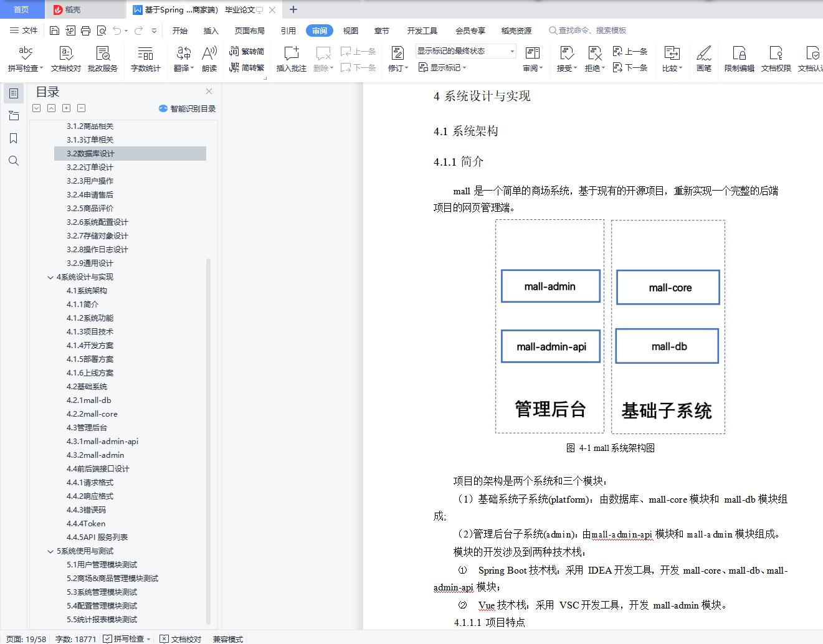
Task: Jump to 4.3.2mall-admin in outline
Action: tap(95, 455)
